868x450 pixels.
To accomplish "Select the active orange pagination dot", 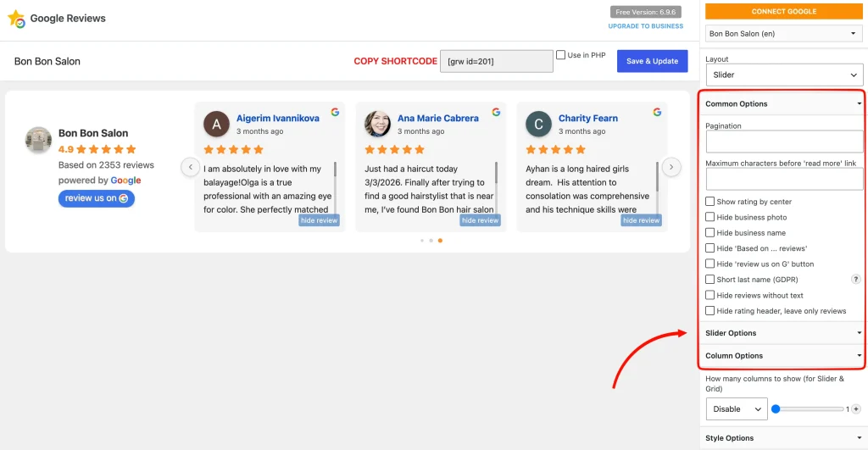I will (440, 241).
